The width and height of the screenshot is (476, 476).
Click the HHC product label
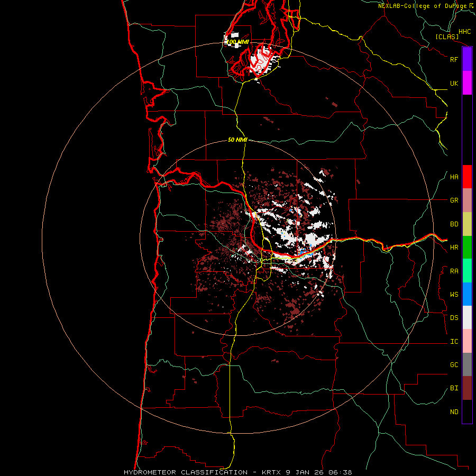(465, 32)
